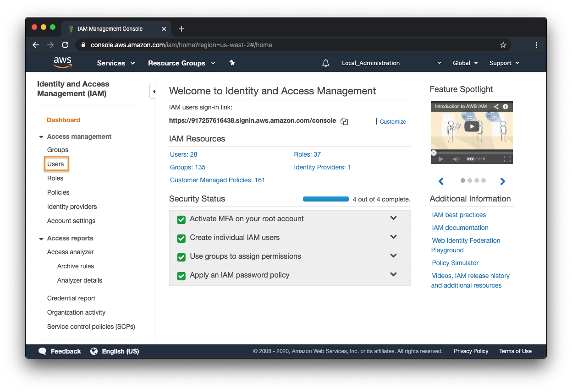Select the fourth Feature Spotlight dot
The image size is (572, 392).
(x=484, y=180)
